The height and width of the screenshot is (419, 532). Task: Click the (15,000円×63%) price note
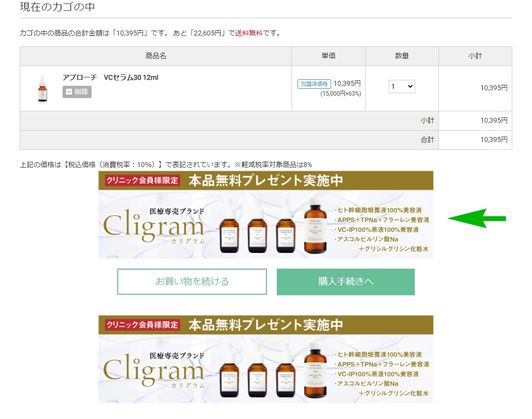[x=341, y=93]
